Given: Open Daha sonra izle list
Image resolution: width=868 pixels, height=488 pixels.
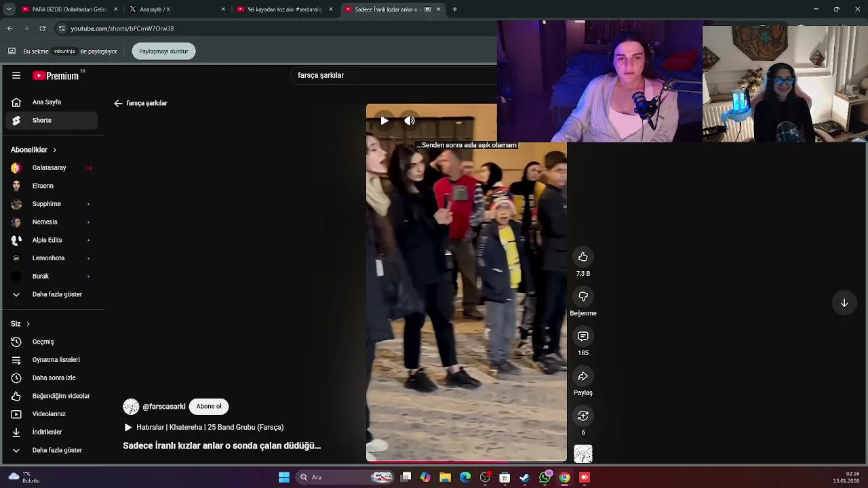Looking at the screenshot, I should click(x=52, y=378).
